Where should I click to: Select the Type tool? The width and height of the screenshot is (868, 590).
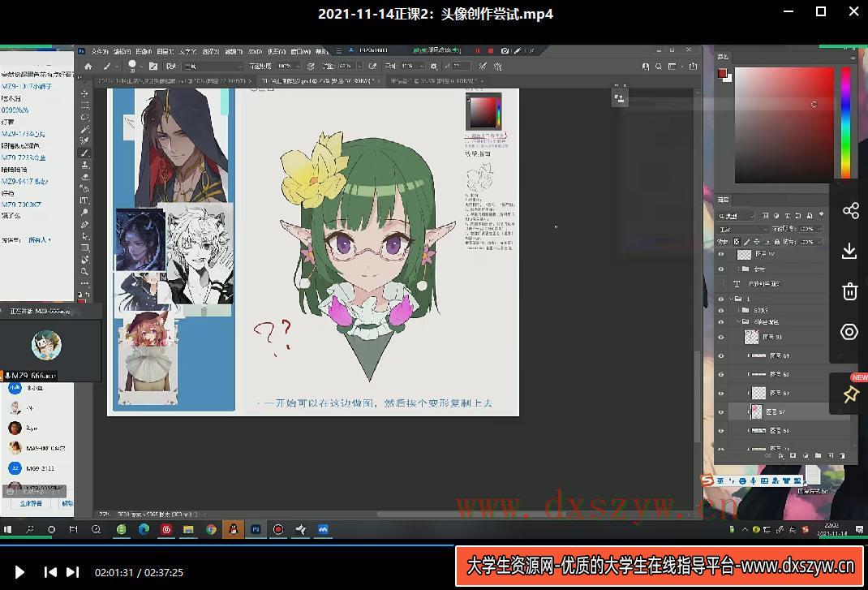[x=84, y=200]
